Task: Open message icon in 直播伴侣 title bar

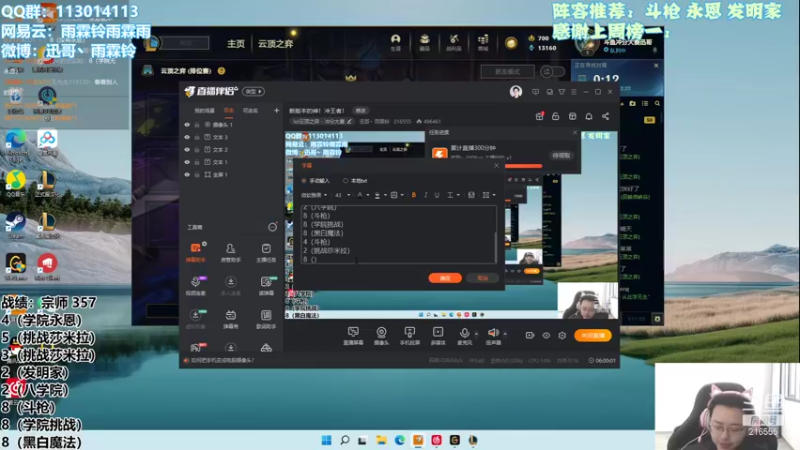Action: tap(535, 92)
